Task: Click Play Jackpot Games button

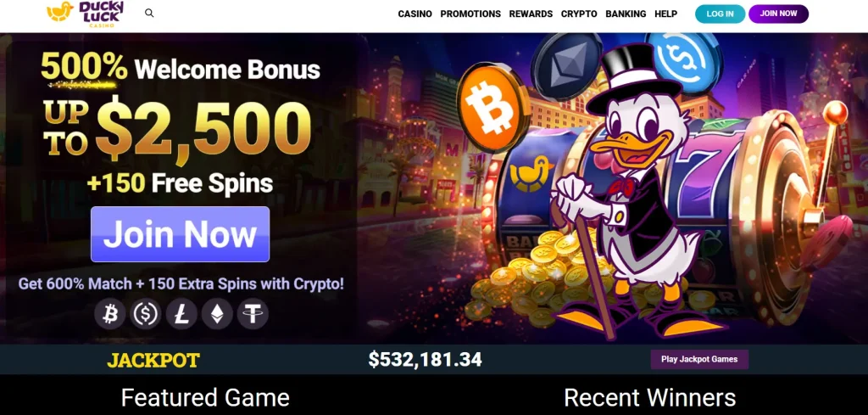Action: click(699, 359)
